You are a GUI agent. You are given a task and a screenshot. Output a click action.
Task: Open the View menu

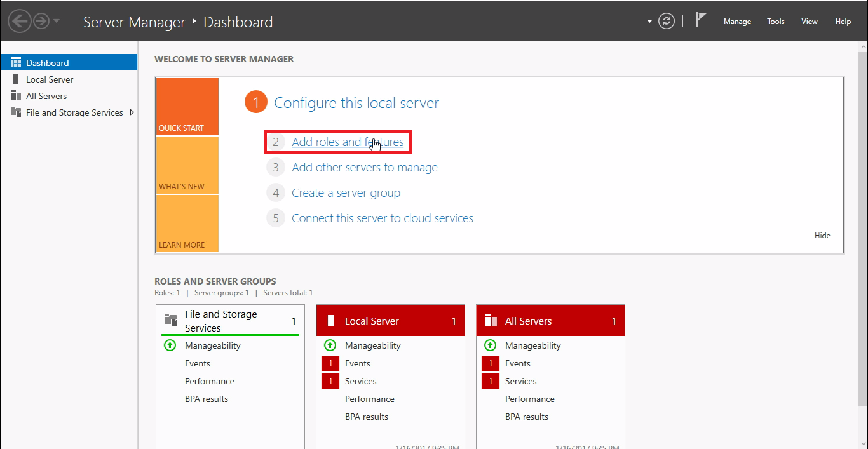tap(810, 22)
